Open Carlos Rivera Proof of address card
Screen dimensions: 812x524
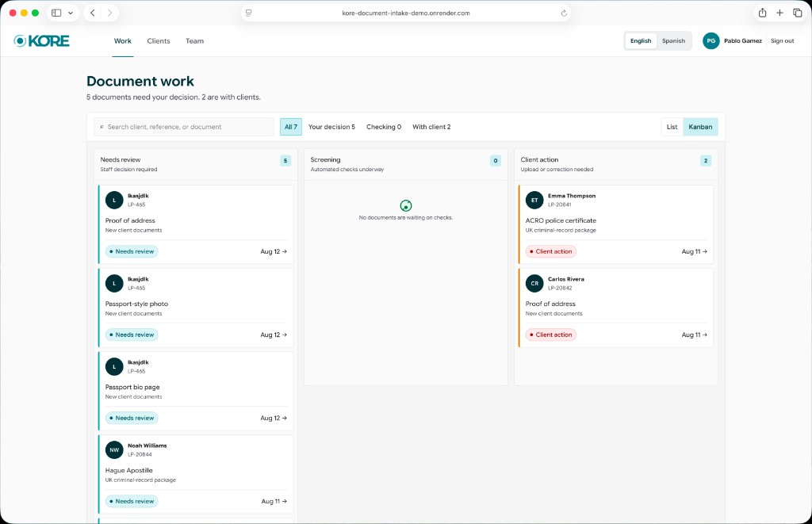[615, 308]
